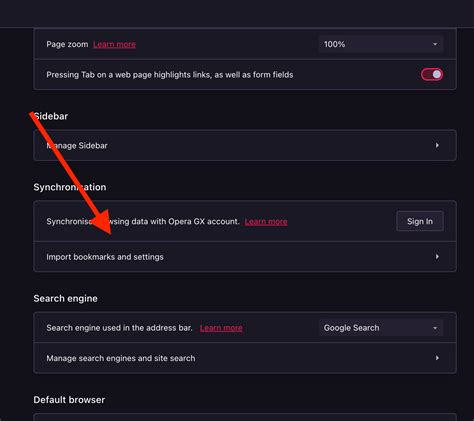Screen dimensions: 474x421
Task: Open the Page zoom 100% dropdown
Action: coord(381,44)
